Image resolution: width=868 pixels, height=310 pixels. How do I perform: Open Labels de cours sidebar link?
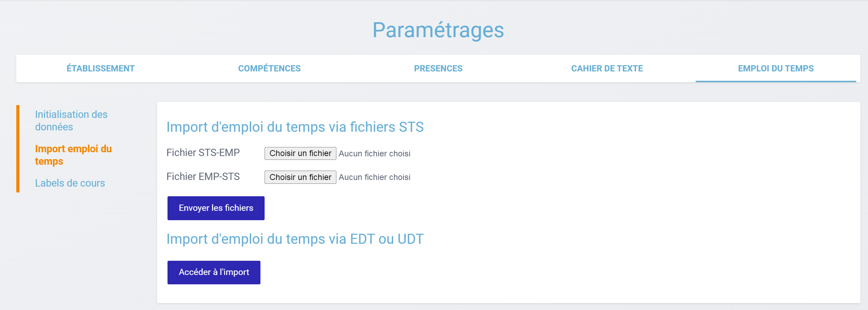pyautogui.click(x=70, y=183)
